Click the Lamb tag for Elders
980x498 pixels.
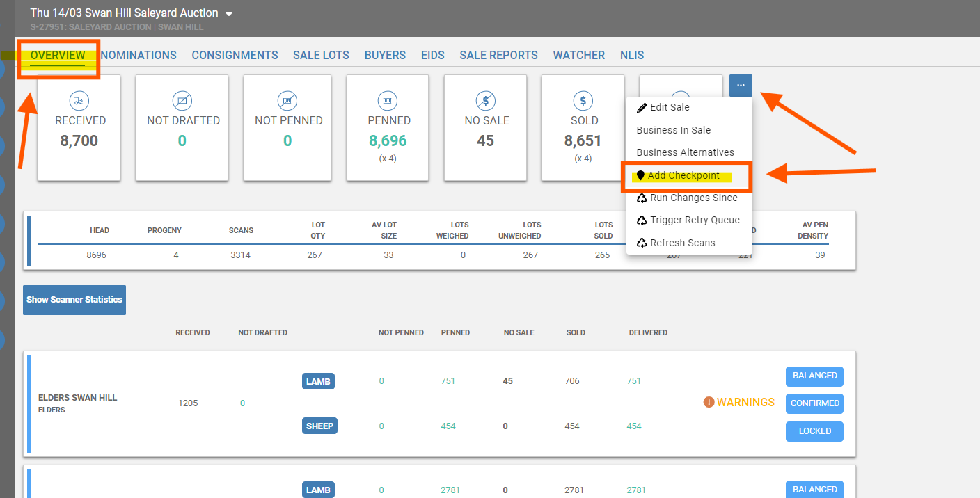(318, 381)
